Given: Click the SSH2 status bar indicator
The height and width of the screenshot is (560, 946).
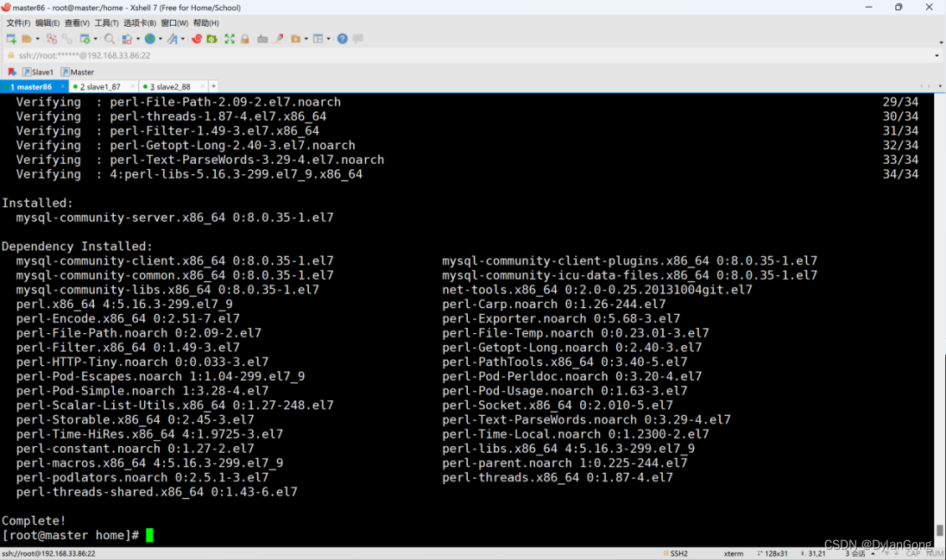Looking at the screenshot, I should [676, 553].
